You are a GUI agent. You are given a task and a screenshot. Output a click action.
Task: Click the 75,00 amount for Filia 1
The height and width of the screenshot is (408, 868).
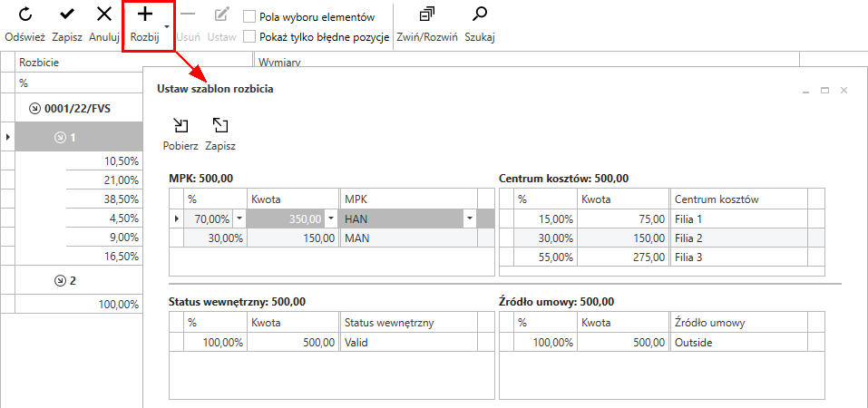[x=623, y=219]
